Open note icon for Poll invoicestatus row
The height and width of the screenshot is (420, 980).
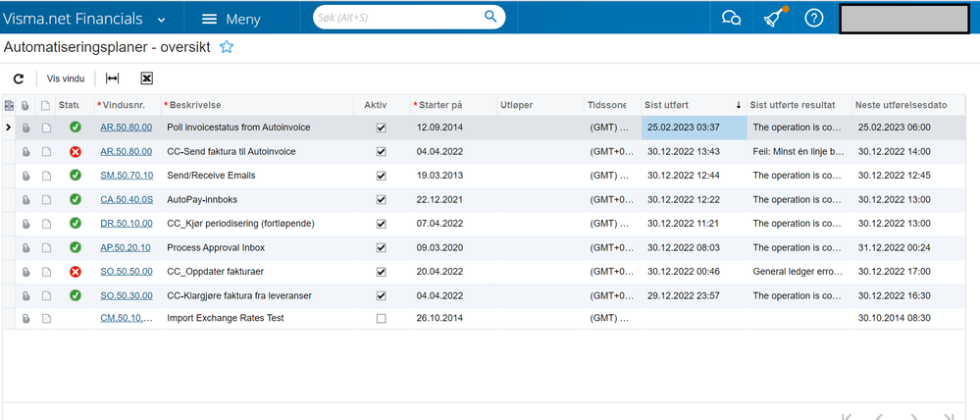46,128
